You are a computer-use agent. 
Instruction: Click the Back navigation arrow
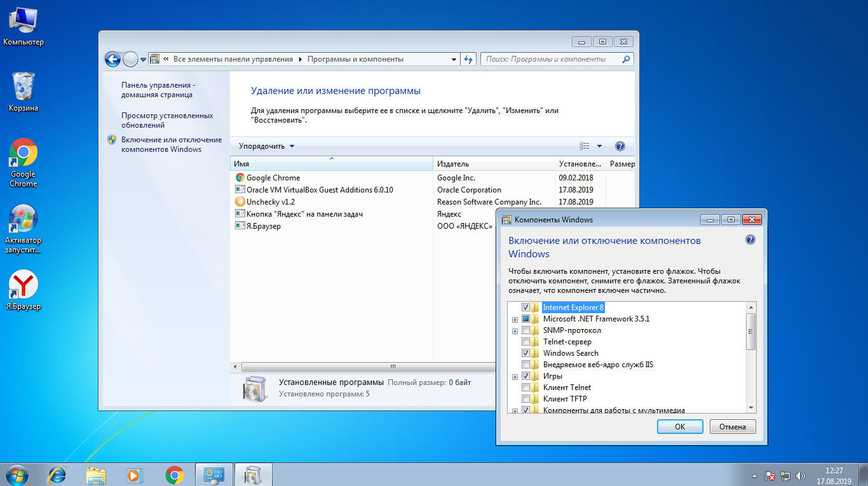click(x=112, y=59)
